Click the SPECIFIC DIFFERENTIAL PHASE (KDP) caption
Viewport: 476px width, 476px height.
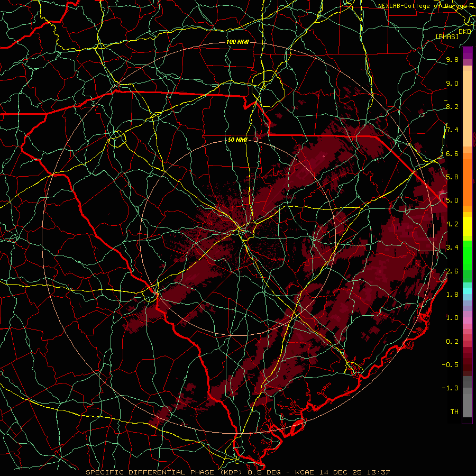[x=164, y=472]
